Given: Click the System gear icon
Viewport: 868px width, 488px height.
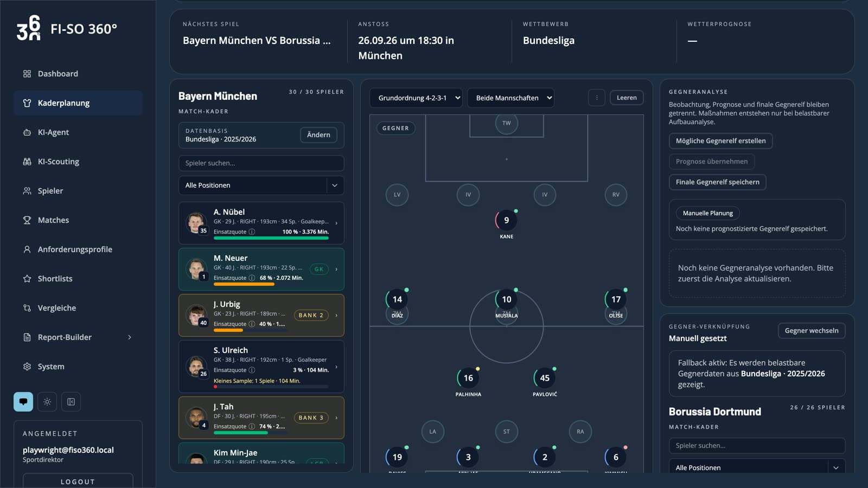Looking at the screenshot, I should [x=27, y=367].
